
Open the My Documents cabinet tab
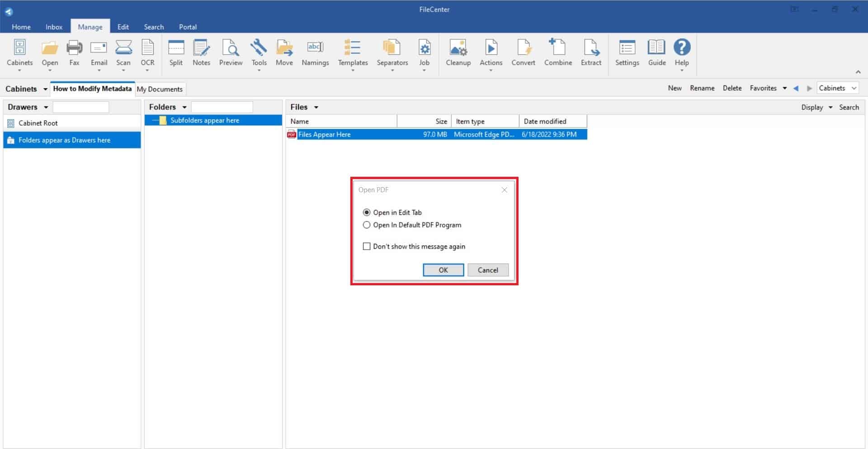160,89
